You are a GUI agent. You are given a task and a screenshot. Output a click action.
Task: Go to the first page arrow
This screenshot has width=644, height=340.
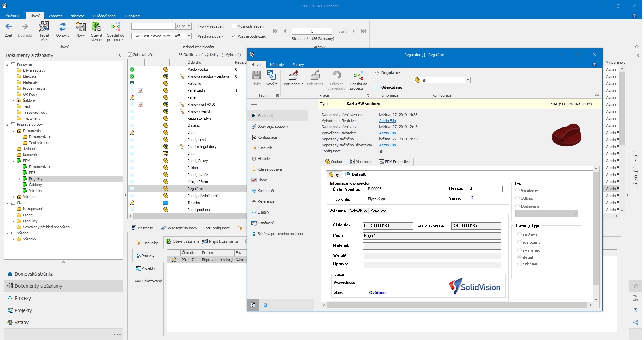[275, 31]
